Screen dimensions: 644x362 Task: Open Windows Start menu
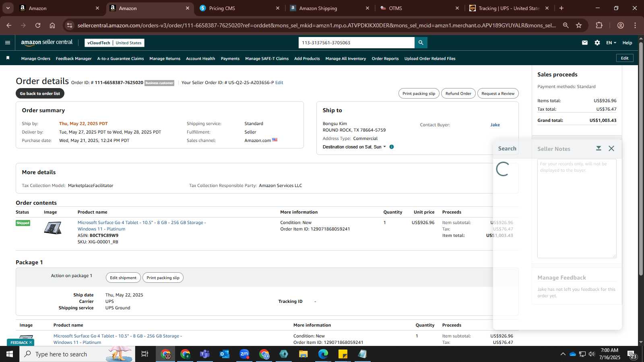10,354
